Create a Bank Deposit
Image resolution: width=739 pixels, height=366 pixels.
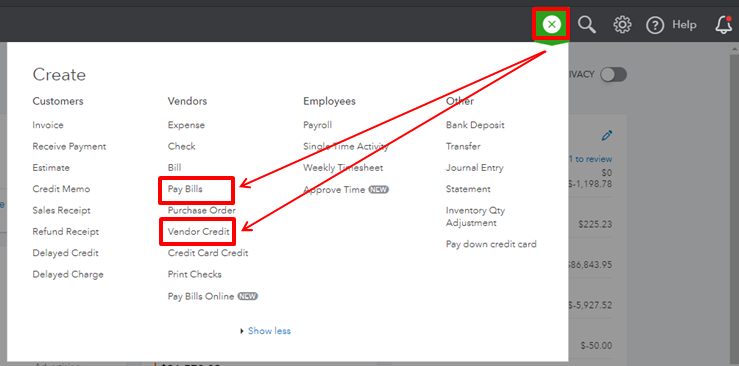[x=475, y=125]
